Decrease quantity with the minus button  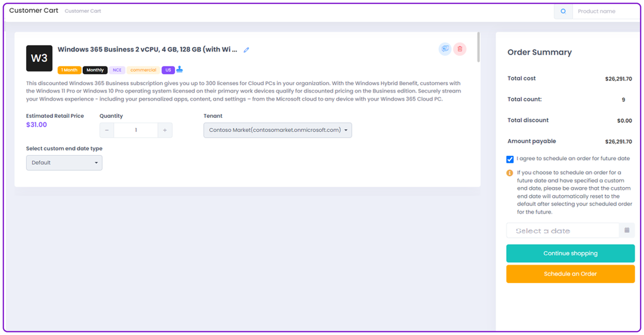click(x=107, y=130)
